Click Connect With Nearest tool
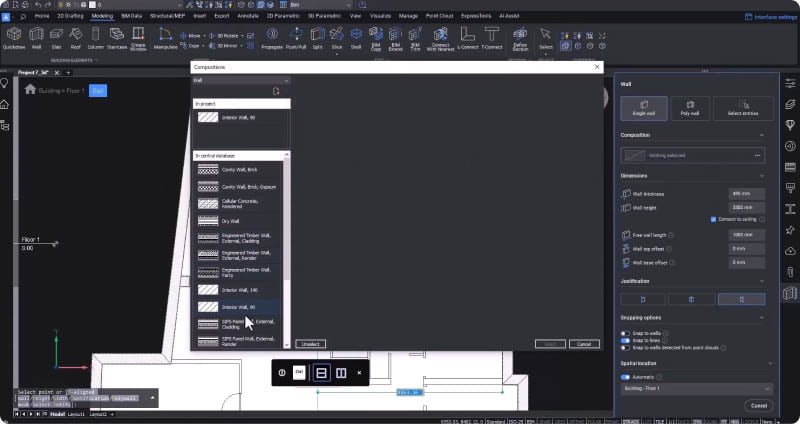This screenshot has width=800, height=424. [440, 39]
